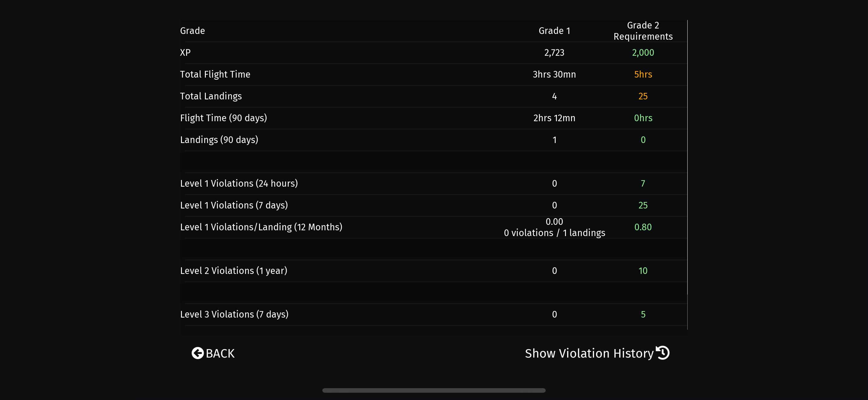Click Level 1 Violations (24 hours) row
Viewport: 868px width, 400px height.
pyautogui.click(x=433, y=183)
